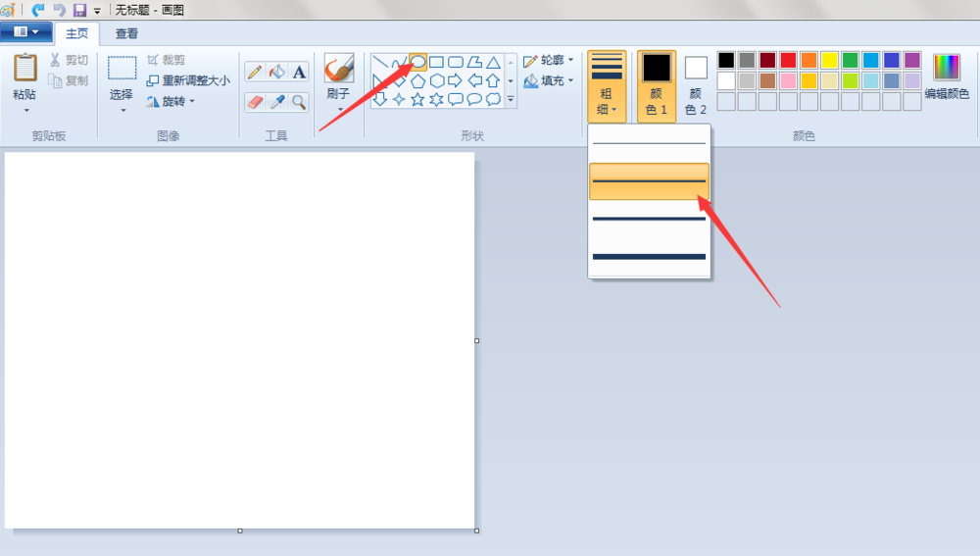Screen dimensions: 980x556
Task: Choose the Rounded rectangular callout shape
Action: tap(456, 99)
